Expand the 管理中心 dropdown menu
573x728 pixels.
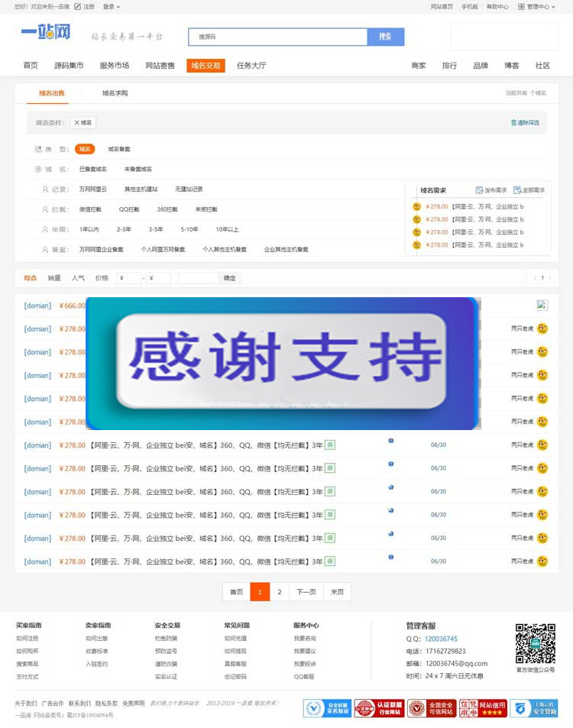(537, 6)
